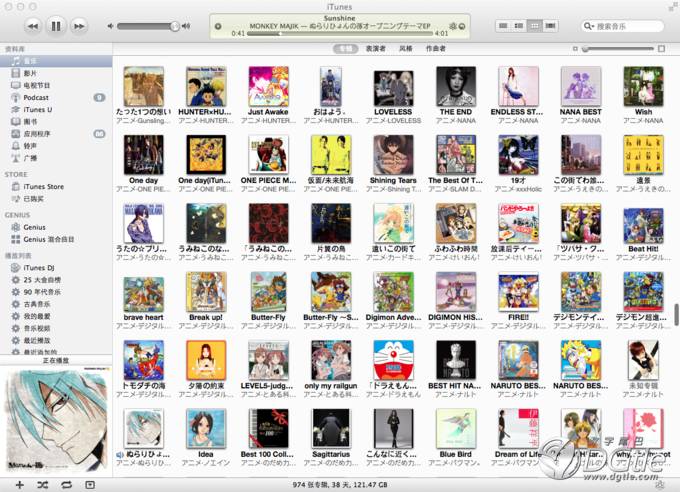Open the Blue Bird album

[x=456, y=429]
